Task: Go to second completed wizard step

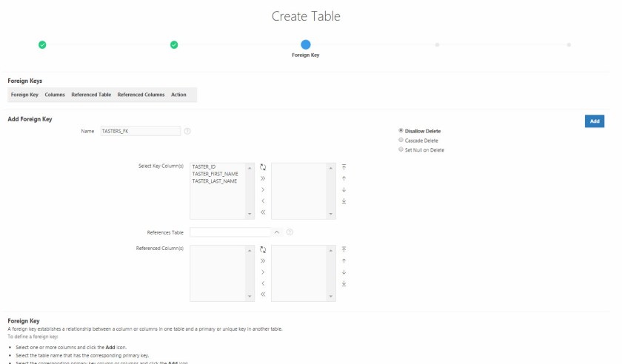Action: [x=174, y=45]
